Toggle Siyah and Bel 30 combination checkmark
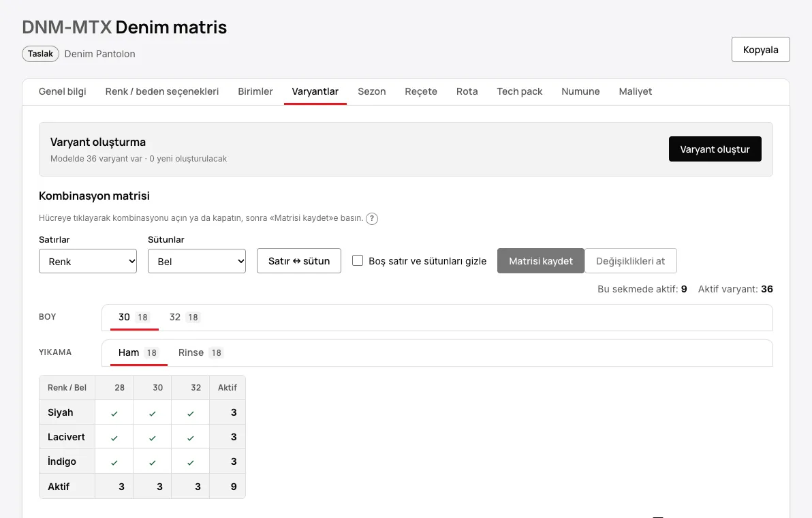The image size is (812, 518). click(153, 413)
